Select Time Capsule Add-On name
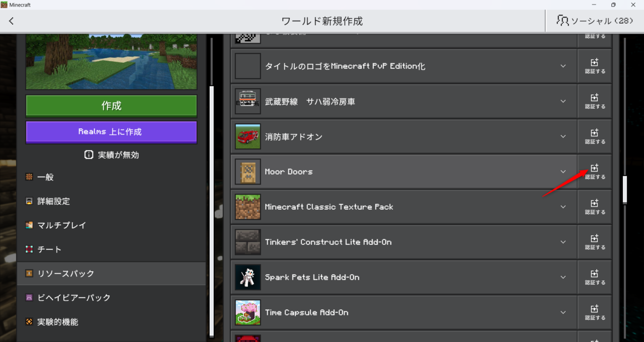Screen dimensions: 644x342 (x=306, y=312)
